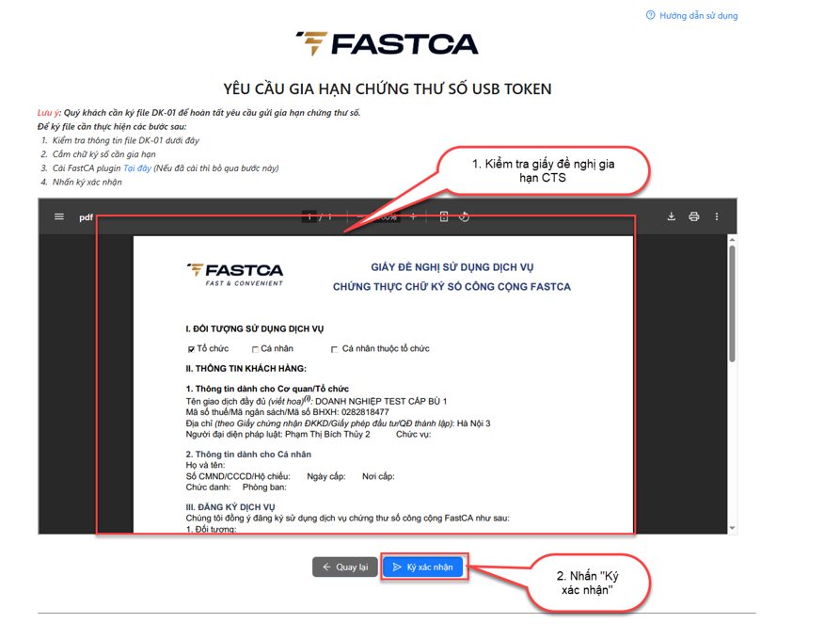Check the Cá nhân checkbox
Image resolution: width=840 pixels, height=639 pixels.
(255, 349)
